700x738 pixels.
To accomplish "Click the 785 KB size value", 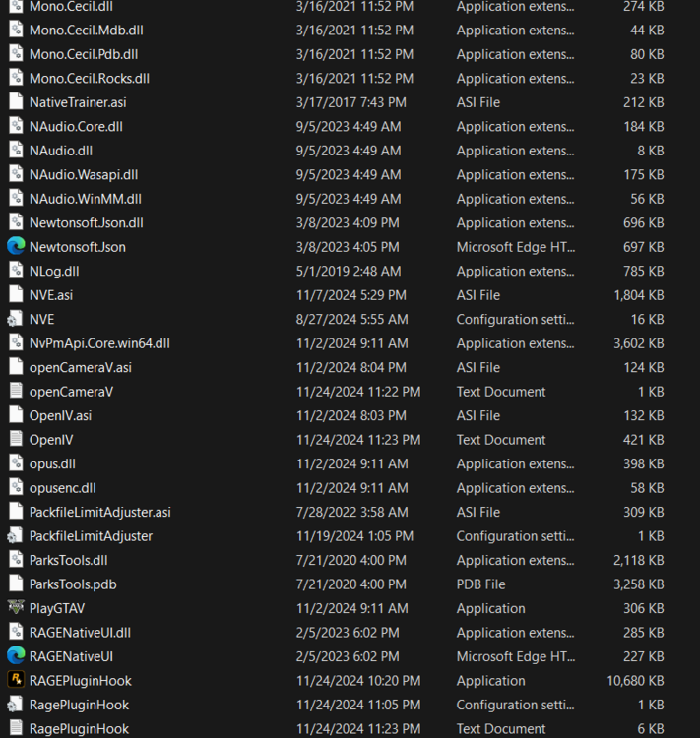I will 644,272.
